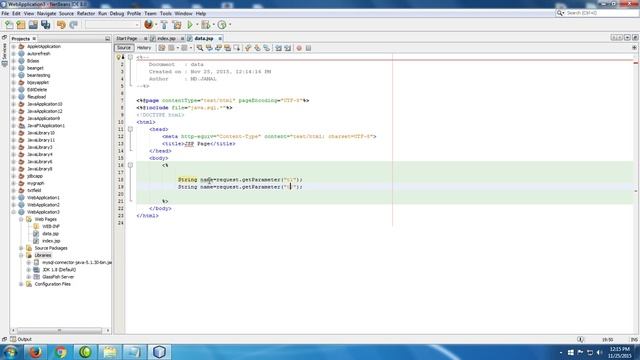Collapse code fold at line 16
Image resolution: width=640 pixels, height=360 pixels.
130,165
